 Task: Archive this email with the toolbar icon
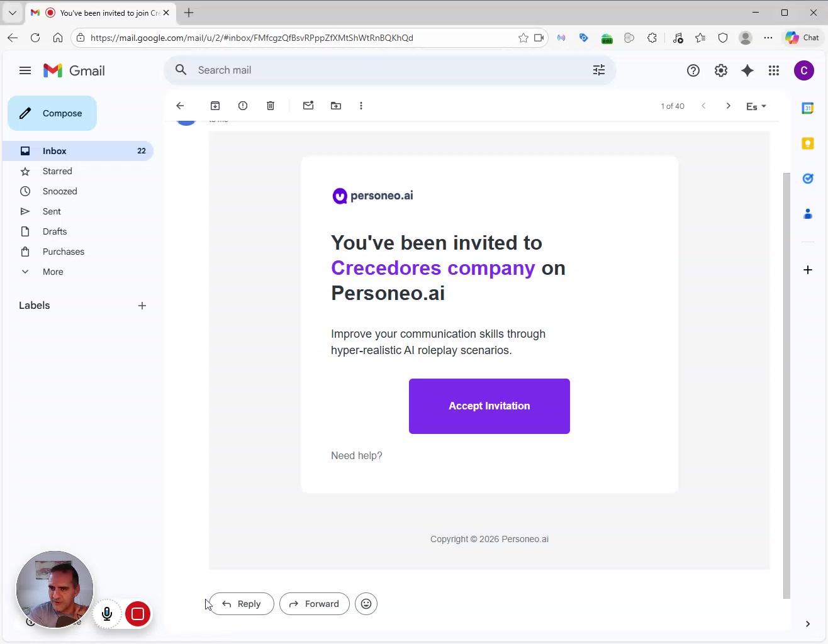(x=215, y=106)
